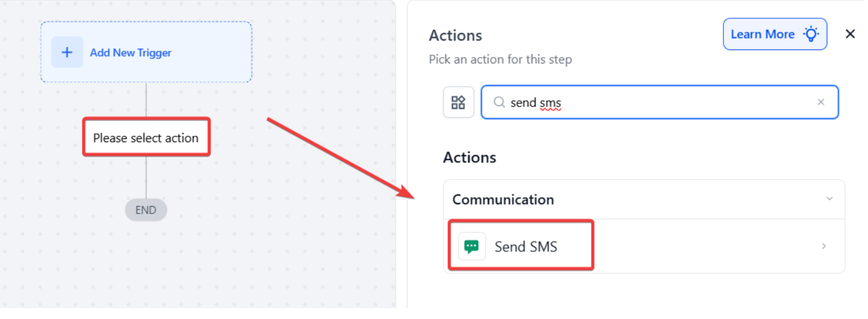Screen dimensions: 868x319
Task: Select the 'Please select action' node
Action: [146, 138]
